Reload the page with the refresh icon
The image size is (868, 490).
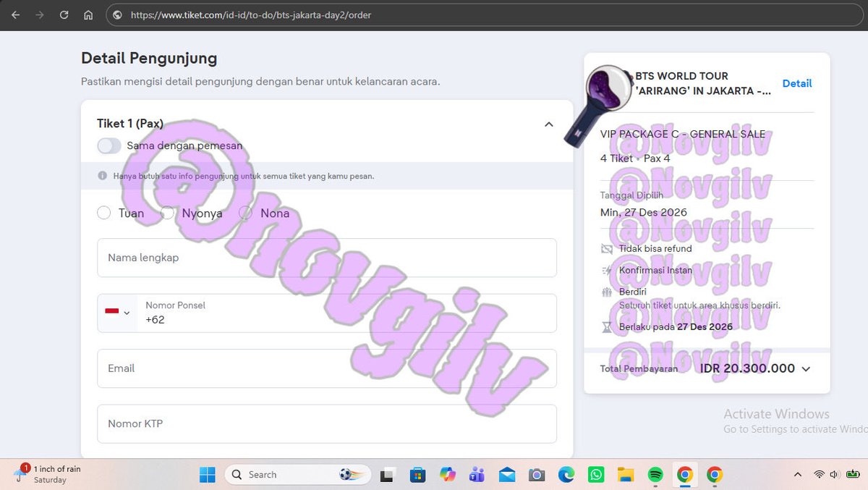(64, 14)
